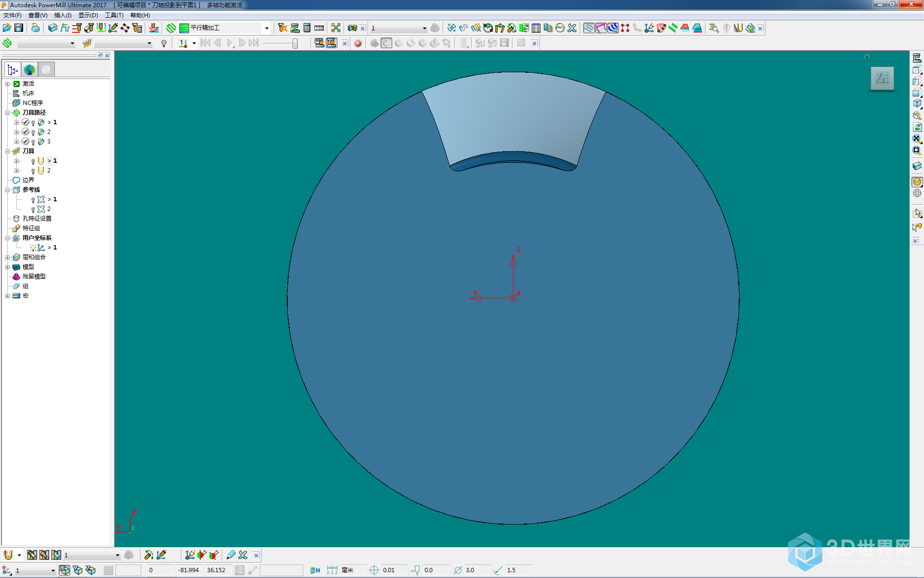
Task: Toggle light bulb visibility for toolpath 2
Action: (x=33, y=132)
